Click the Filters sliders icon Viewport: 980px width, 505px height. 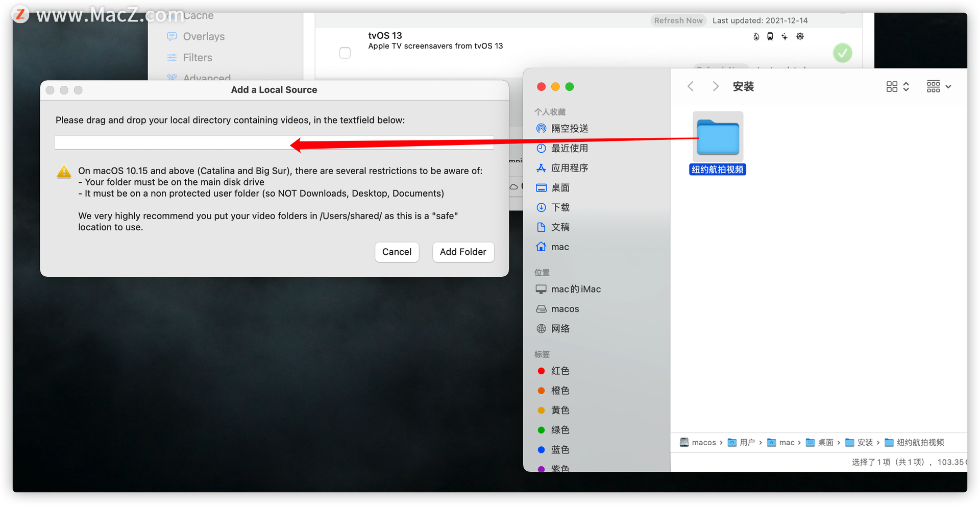click(x=172, y=58)
